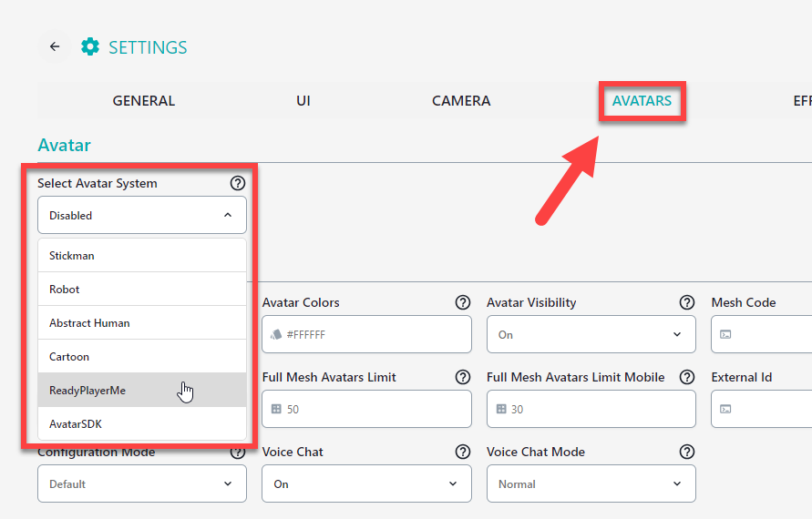This screenshot has width=812, height=519.
Task: Show help for Full Mesh Avatars Limit
Action: [462, 377]
